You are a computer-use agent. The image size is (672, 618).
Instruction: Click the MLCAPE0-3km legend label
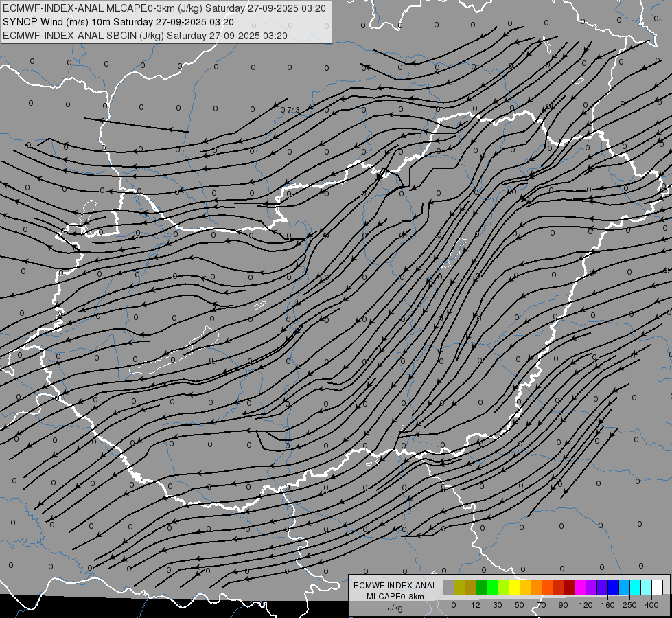click(x=395, y=597)
